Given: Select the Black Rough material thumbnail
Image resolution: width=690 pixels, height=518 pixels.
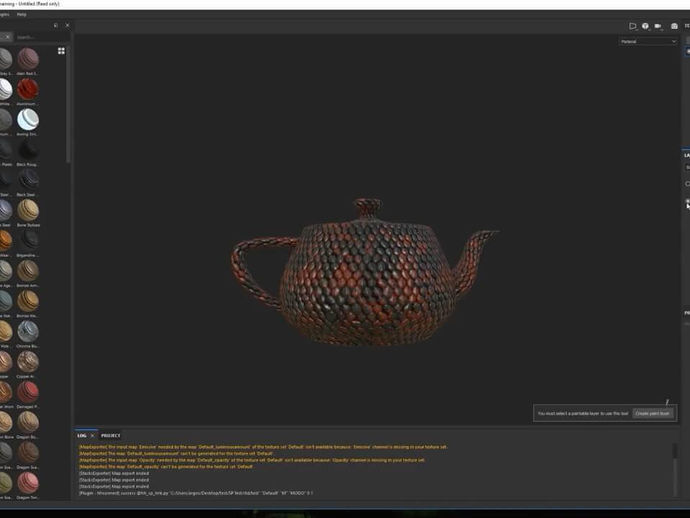Looking at the screenshot, I should tap(28, 150).
